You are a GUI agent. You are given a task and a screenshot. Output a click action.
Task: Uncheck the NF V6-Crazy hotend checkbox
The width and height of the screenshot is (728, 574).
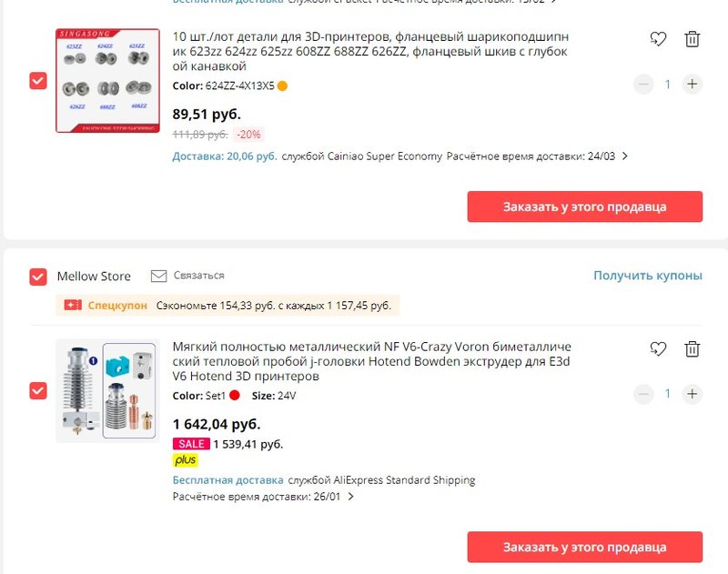(38, 390)
